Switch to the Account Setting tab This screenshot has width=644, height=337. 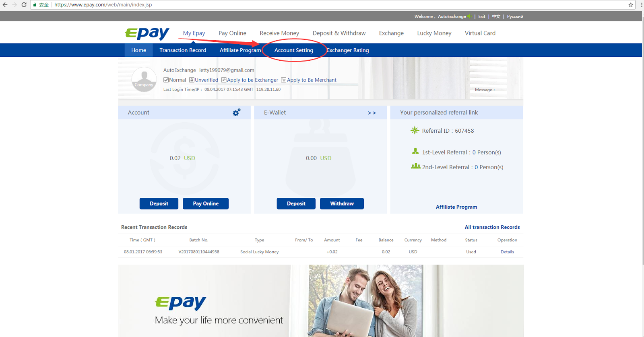point(294,50)
